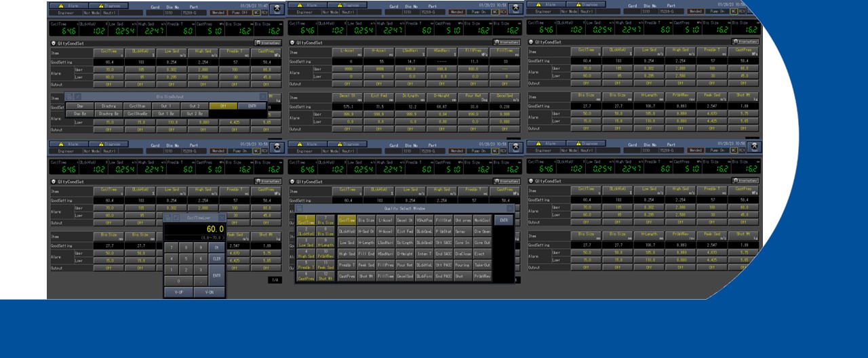Screen dimensions: 868x358
Task: Choose Pouring in Quality Select Window
Action: point(463,265)
